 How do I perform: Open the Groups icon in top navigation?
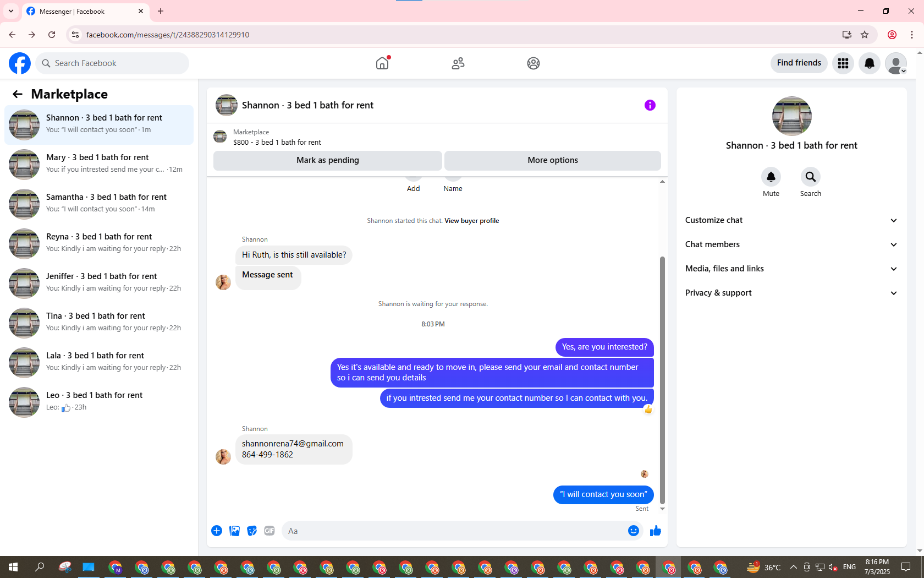pos(533,63)
